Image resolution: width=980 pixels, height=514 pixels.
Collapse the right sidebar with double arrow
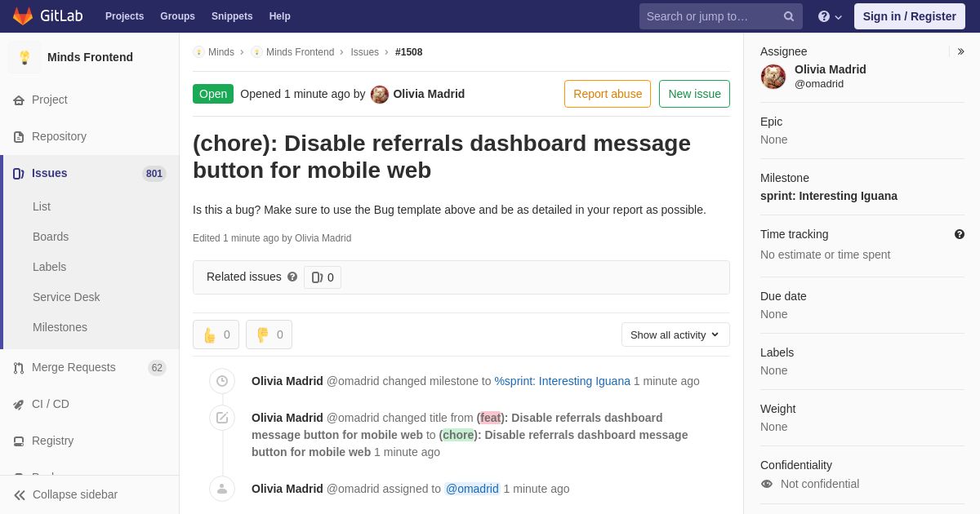pos(960,51)
